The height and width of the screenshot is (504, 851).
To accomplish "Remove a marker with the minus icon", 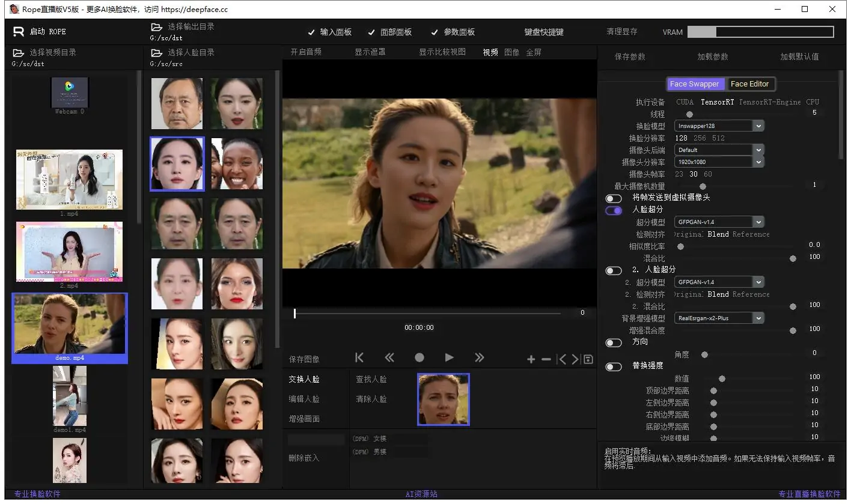I will pos(546,359).
